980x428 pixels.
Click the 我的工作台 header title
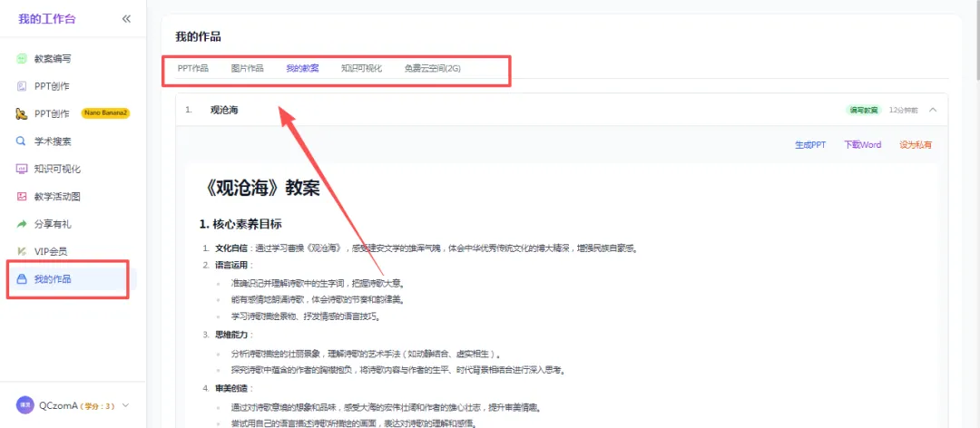[46, 19]
